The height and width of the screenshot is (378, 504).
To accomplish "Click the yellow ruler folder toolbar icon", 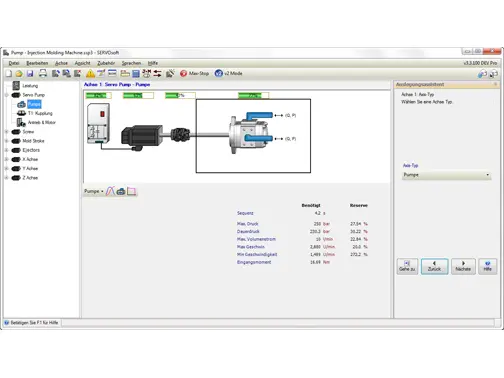I will [x=125, y=73].
